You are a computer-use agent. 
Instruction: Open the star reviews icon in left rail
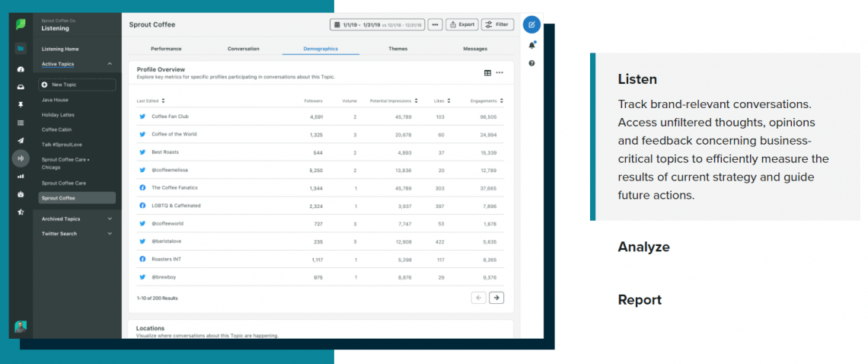[21, 212]
